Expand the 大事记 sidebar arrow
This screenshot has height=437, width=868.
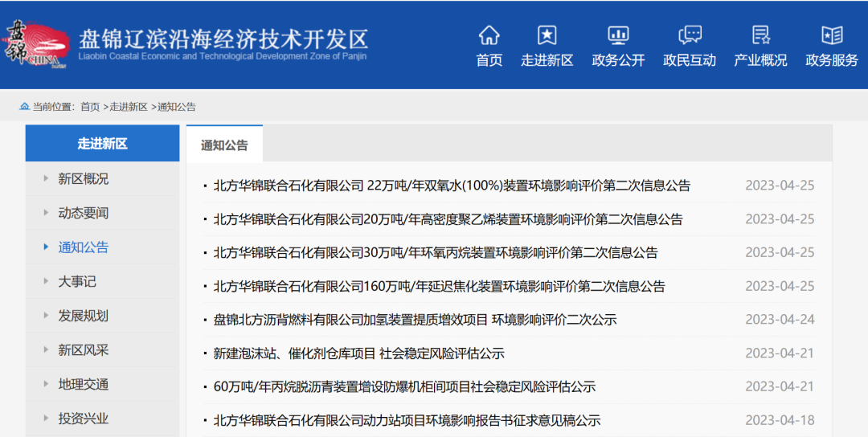46,281
